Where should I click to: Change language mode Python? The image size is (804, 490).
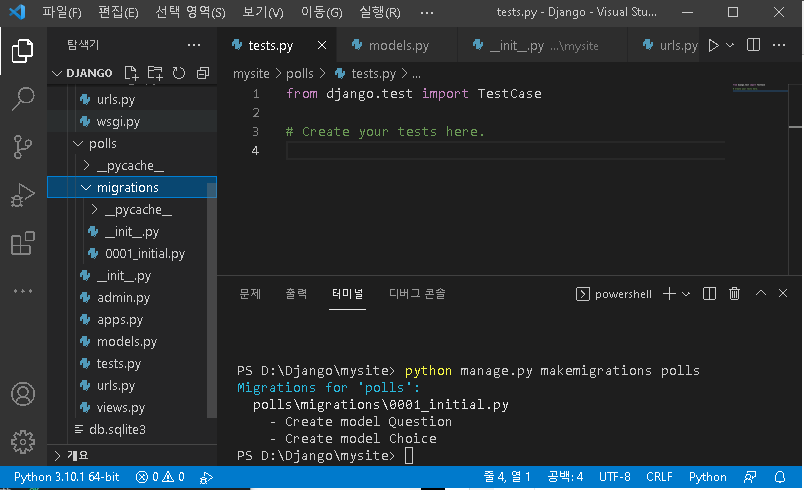pos(708,477)
